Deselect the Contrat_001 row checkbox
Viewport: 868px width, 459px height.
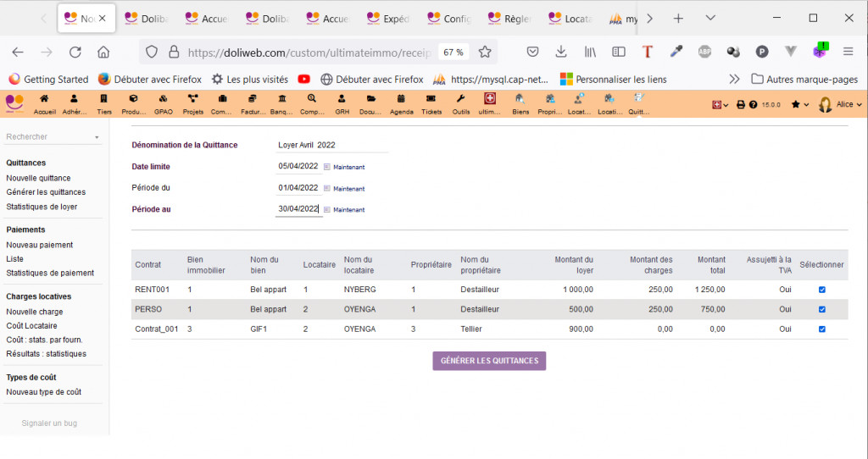(821, 329)
